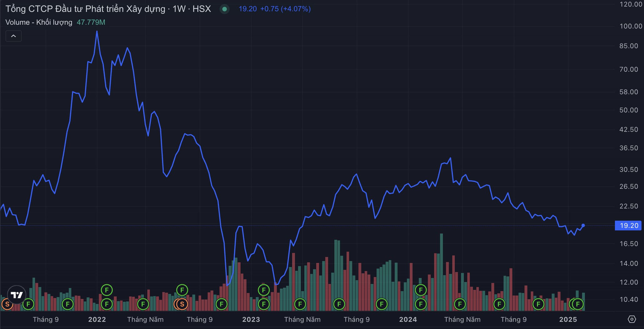Click the +0.75 (+4.07%) price change text
This screenshot has height=329, width=644.
tap(285, 9)
